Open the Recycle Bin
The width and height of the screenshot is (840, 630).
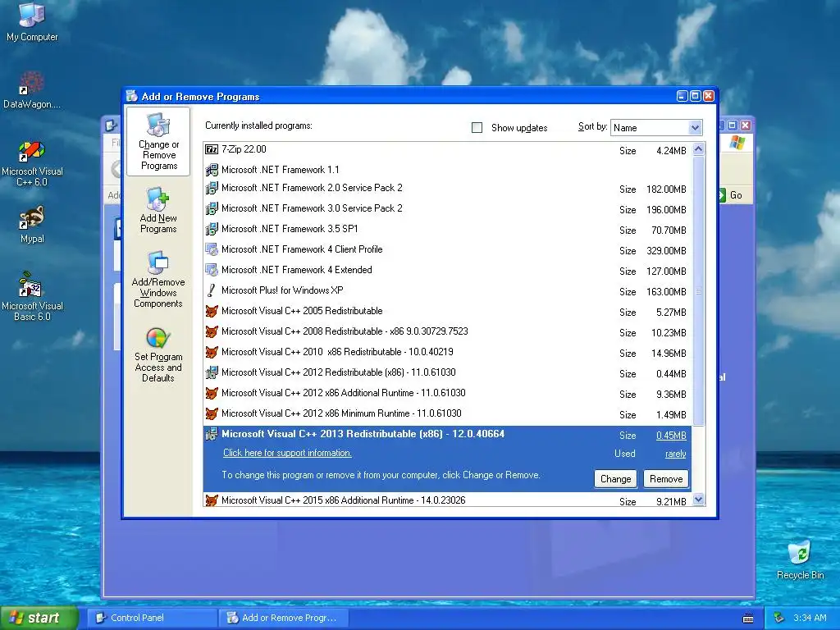click(800, 559)
